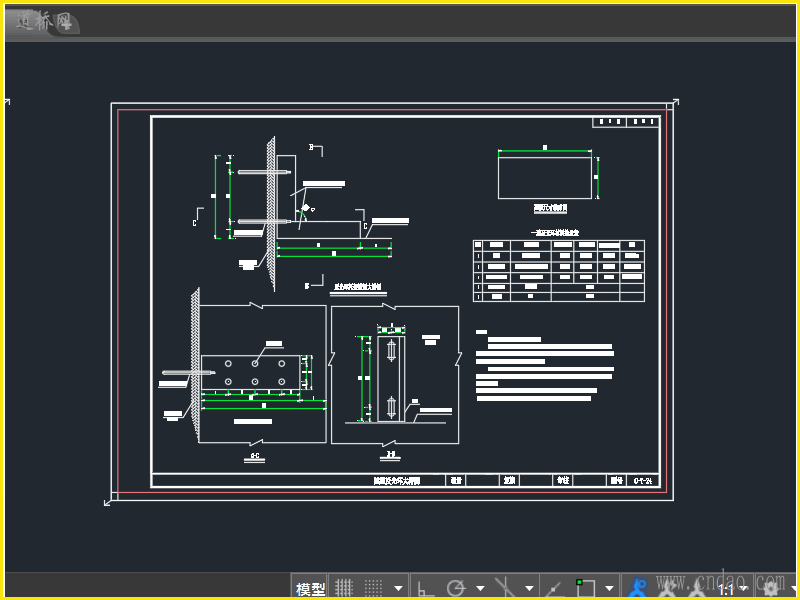Enable polar tracking icon

pos(456,588)
